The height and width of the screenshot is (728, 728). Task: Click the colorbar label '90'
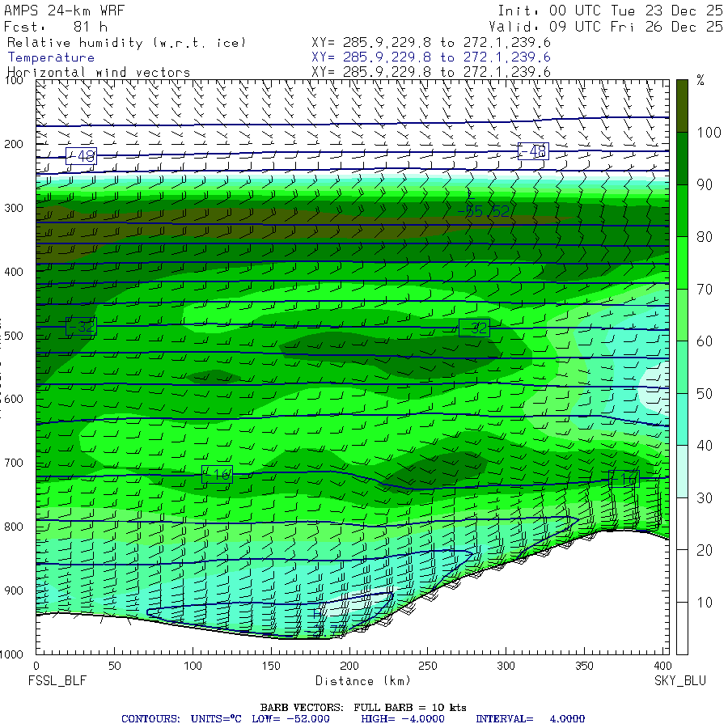click(x=705, y=184)
